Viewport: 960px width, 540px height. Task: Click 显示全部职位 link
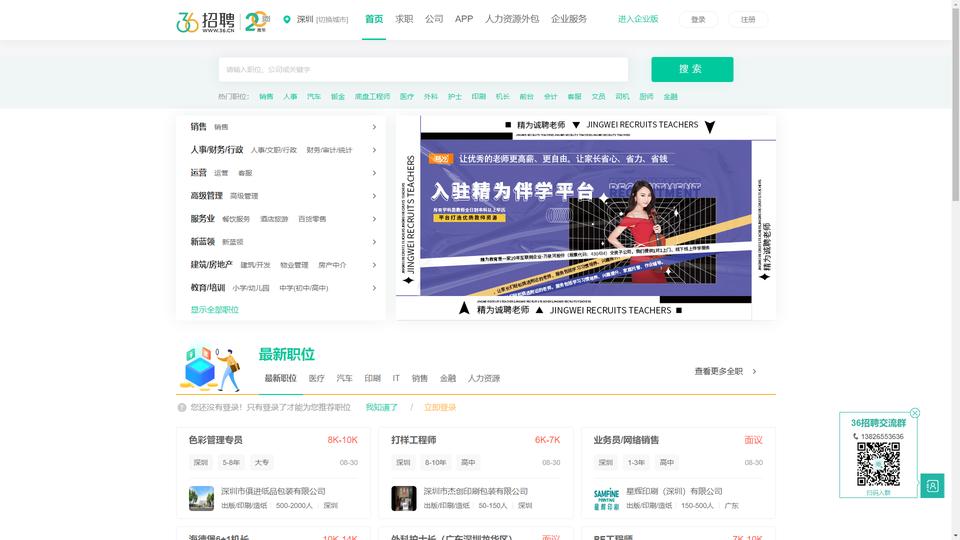click(x=214, y=310)
